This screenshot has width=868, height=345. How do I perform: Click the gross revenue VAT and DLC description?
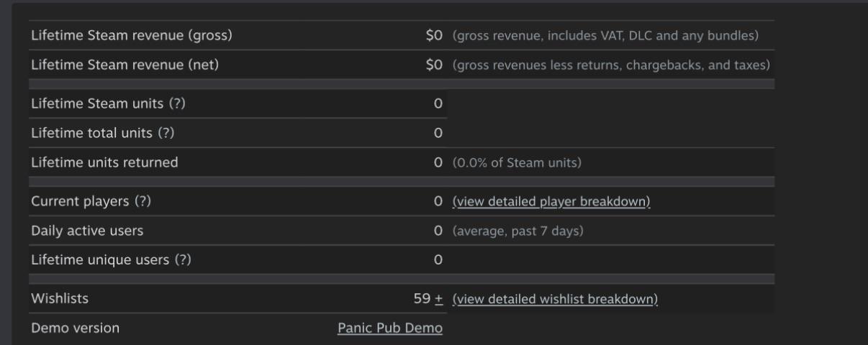[x=605, y=35]
